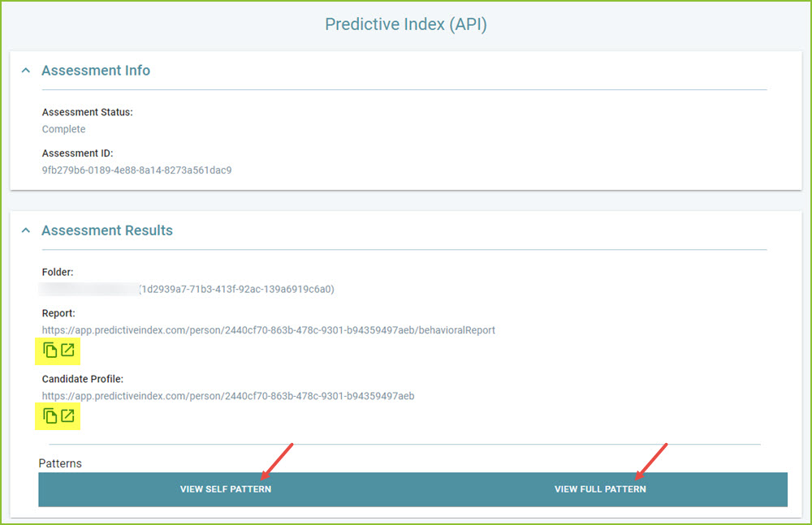Open the Report URL in new tab
812x525 pixels.
68,350
